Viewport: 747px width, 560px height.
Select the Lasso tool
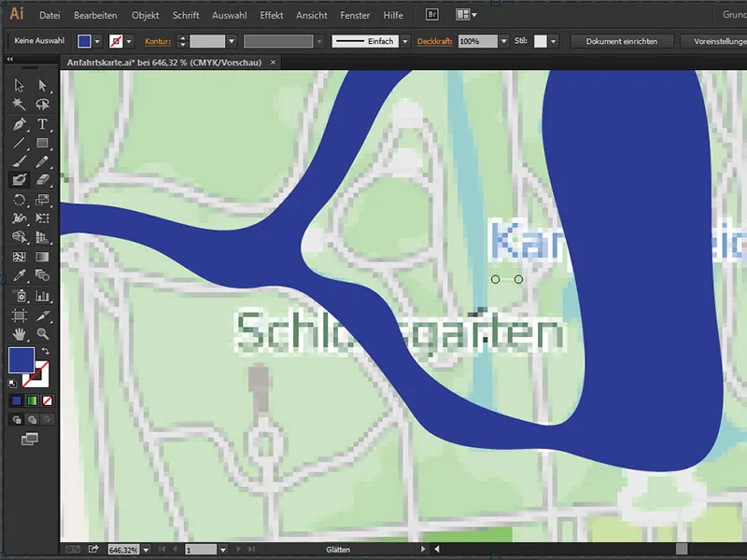(x=42, y=105)
